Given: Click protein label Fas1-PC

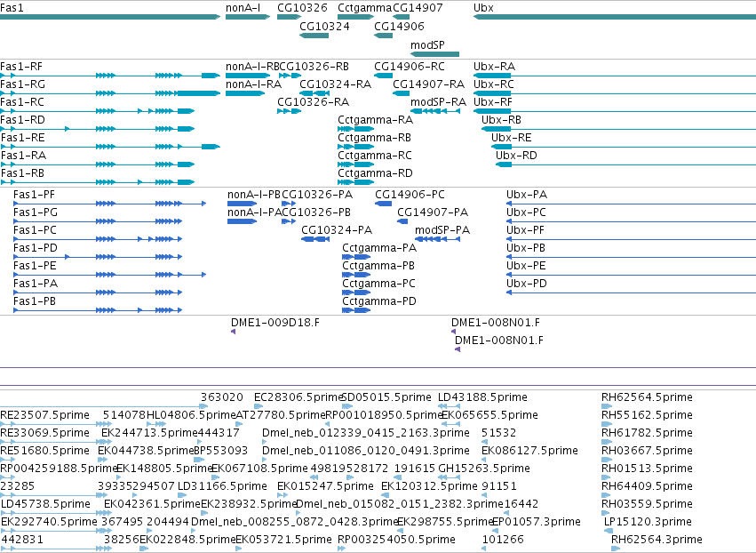Looking at the screenshot, I should [x=35, y=229].
